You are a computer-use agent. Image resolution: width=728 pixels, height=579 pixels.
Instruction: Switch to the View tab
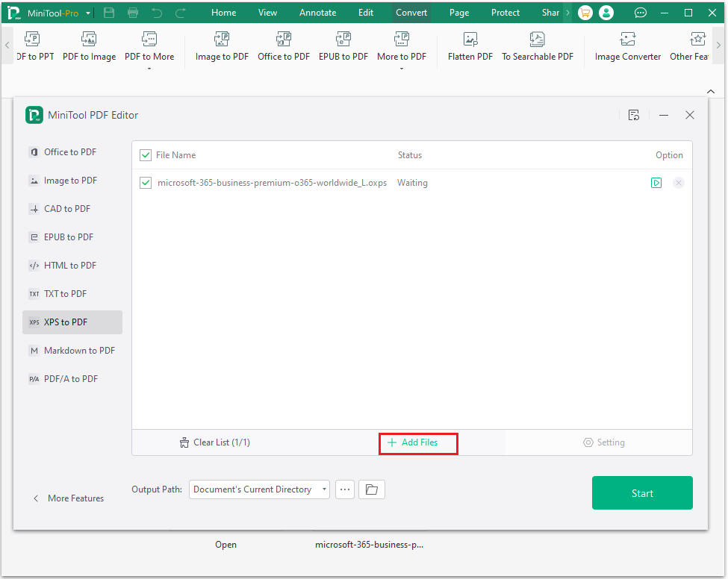click(267, 13)
